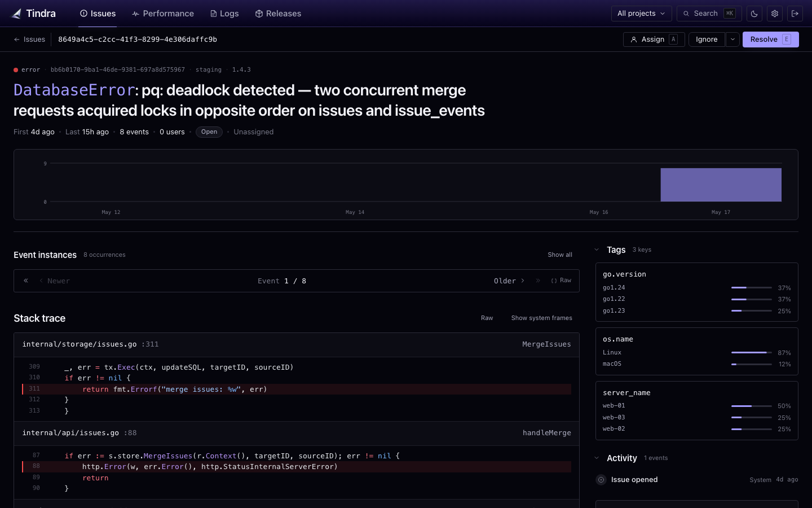Select the go1.24 tag value
812x508 pixels.
[x=614, y=288]
